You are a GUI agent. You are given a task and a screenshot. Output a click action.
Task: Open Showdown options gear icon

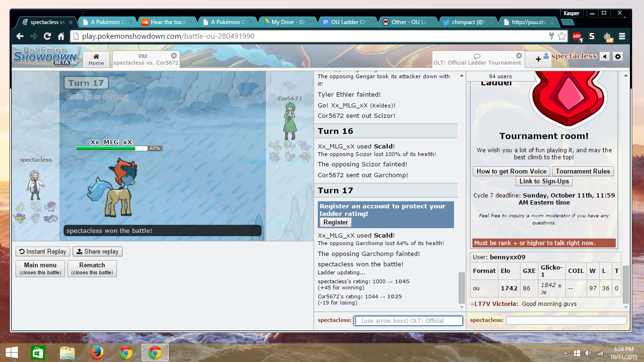coord(618,57)
